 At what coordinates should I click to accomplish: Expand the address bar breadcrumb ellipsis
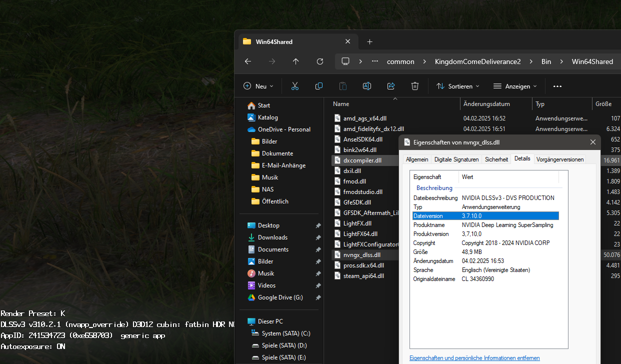(375, 61)
